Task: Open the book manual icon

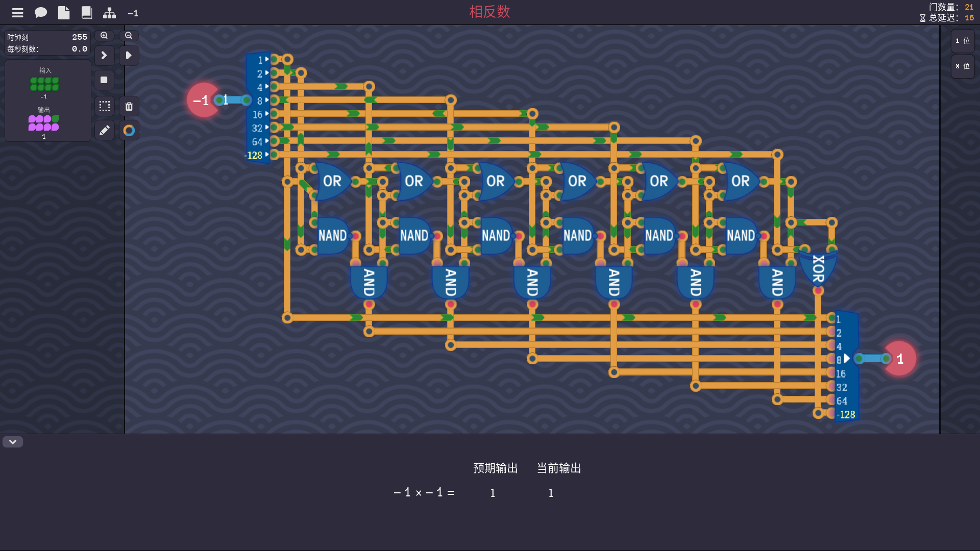Action: coord(87,13)
